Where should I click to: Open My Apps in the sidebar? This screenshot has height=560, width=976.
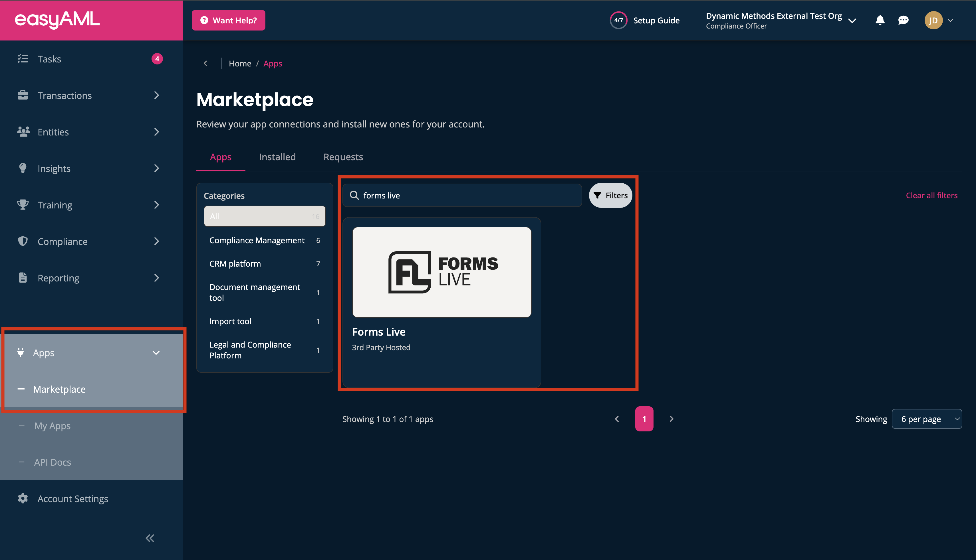click(91, 426)
